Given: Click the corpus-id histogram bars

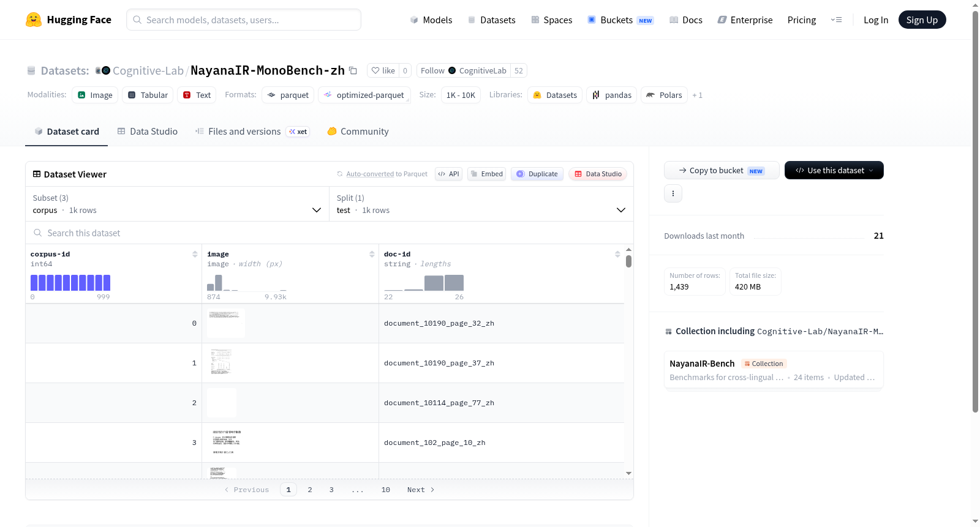Looking at the screenshot, I should click(x=70, y=283).
